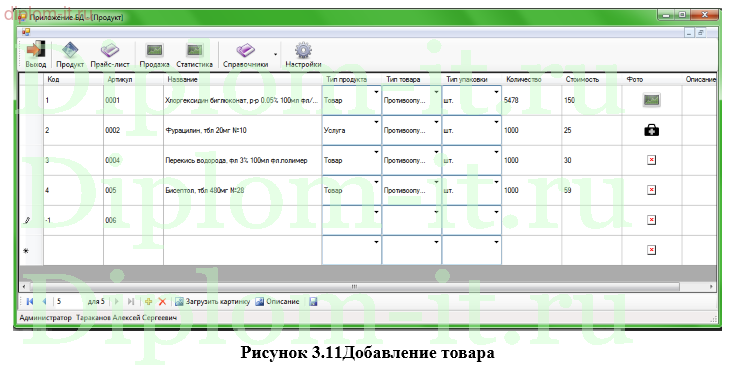Click the add new record plus icon

148,302
